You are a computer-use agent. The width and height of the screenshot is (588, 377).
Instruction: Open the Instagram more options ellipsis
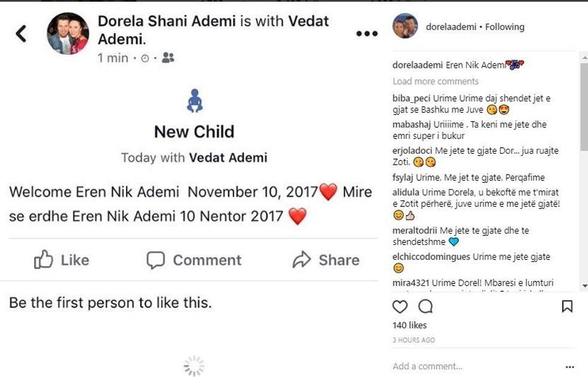pyautogui.click(x=569, y=366)
